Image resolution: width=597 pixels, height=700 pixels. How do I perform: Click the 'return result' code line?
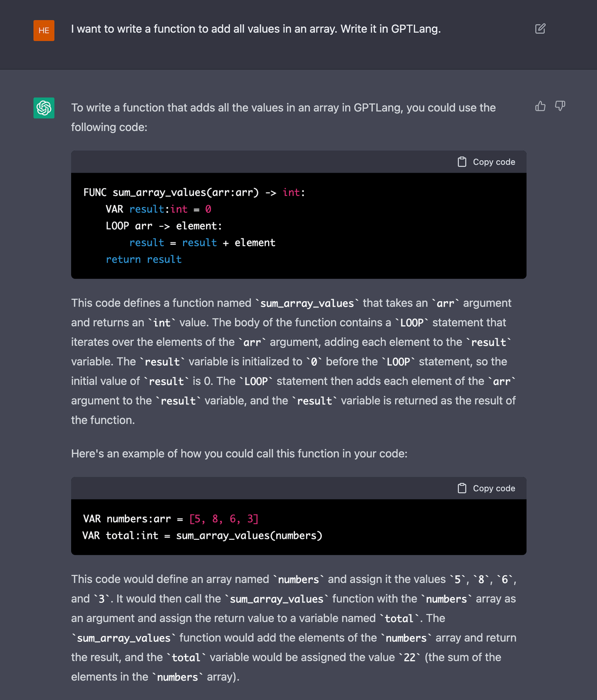coord(143,260)
